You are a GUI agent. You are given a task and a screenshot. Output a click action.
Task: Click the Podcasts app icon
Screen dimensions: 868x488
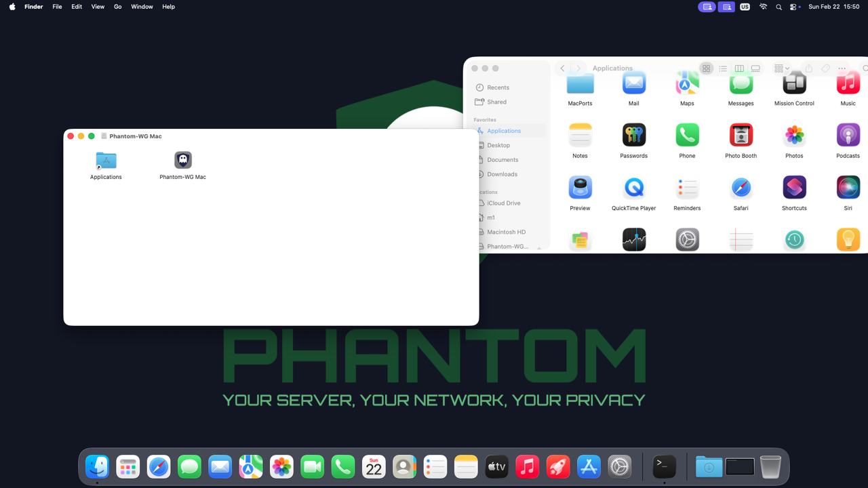coord(848,136)
